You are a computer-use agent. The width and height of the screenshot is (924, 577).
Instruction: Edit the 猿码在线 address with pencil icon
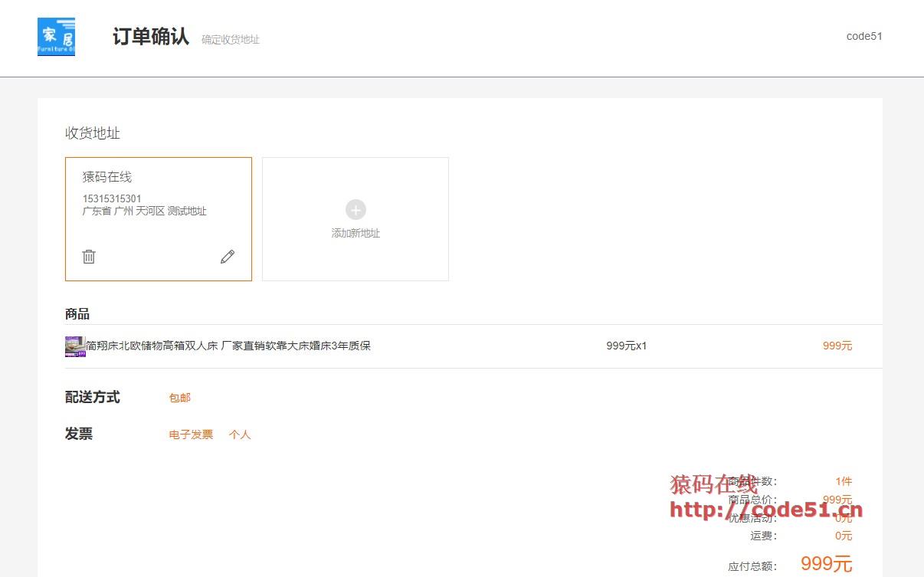pyautogui.click(x=228, y=257)
